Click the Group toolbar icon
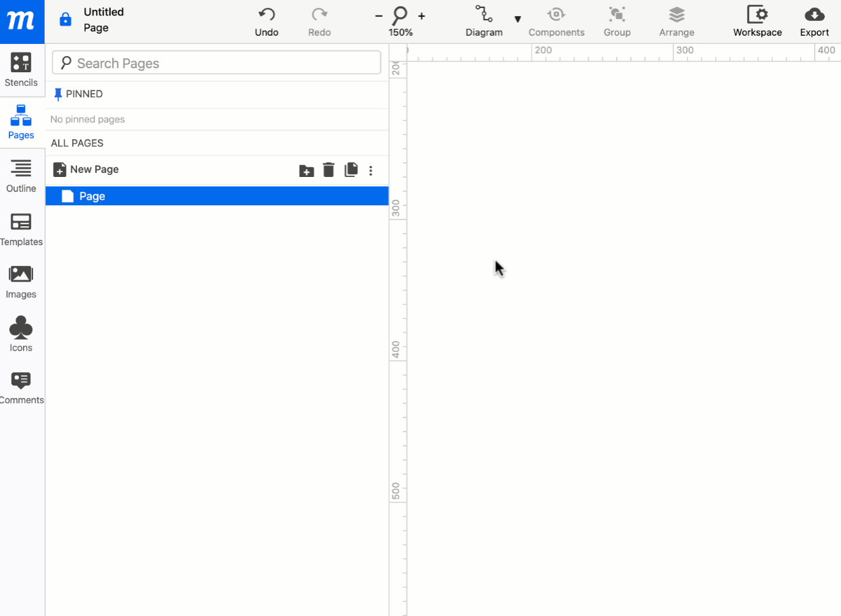This screenshot has height=616, width=841. point(617,21)
